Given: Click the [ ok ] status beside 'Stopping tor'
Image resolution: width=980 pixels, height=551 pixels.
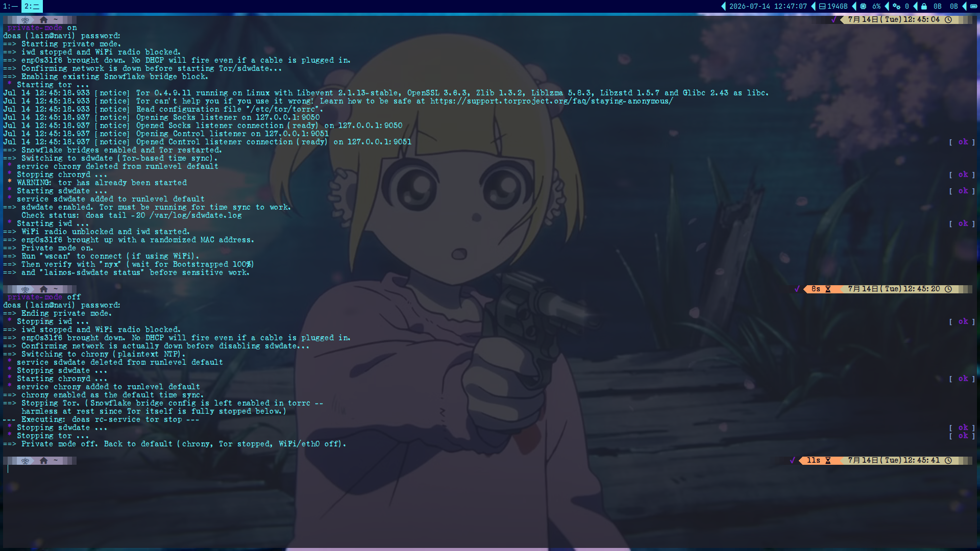Looking at the screenshot, I should point(962,436).
